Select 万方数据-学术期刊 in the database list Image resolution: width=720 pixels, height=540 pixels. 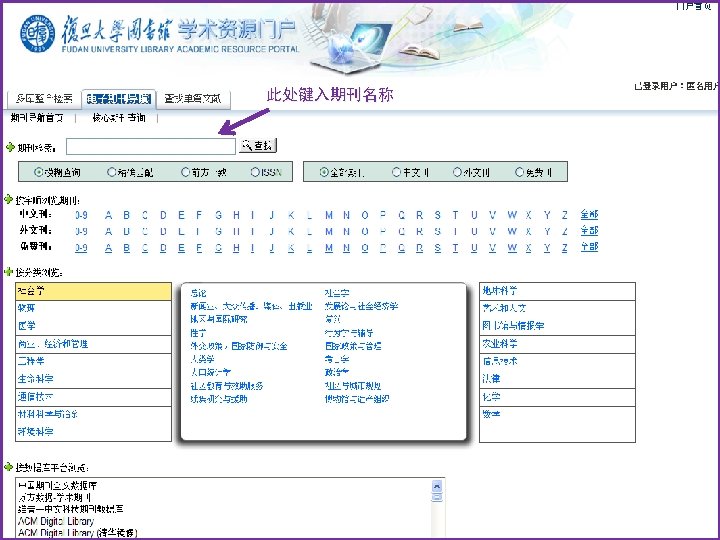(55, 497)
